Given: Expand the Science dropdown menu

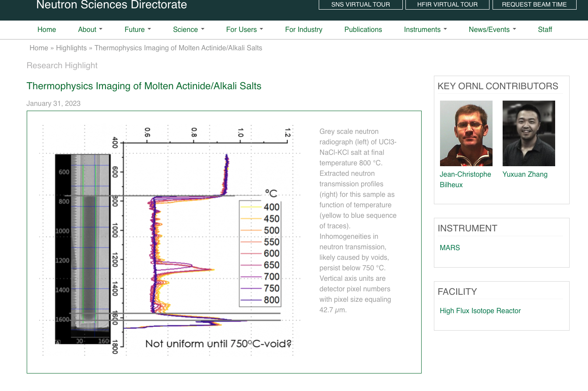Looking at the screenshot, I should pyautogui.click(x=189, y=30).
